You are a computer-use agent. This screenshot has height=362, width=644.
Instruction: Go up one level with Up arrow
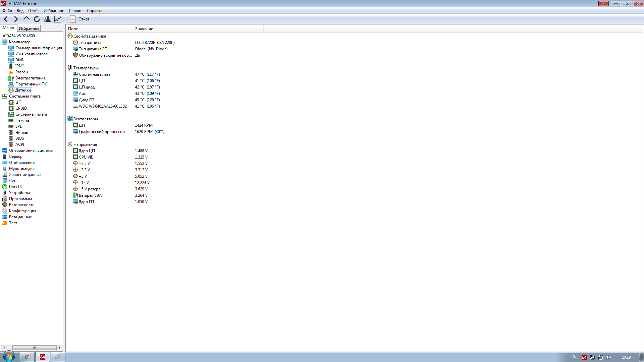pos(26,19)
